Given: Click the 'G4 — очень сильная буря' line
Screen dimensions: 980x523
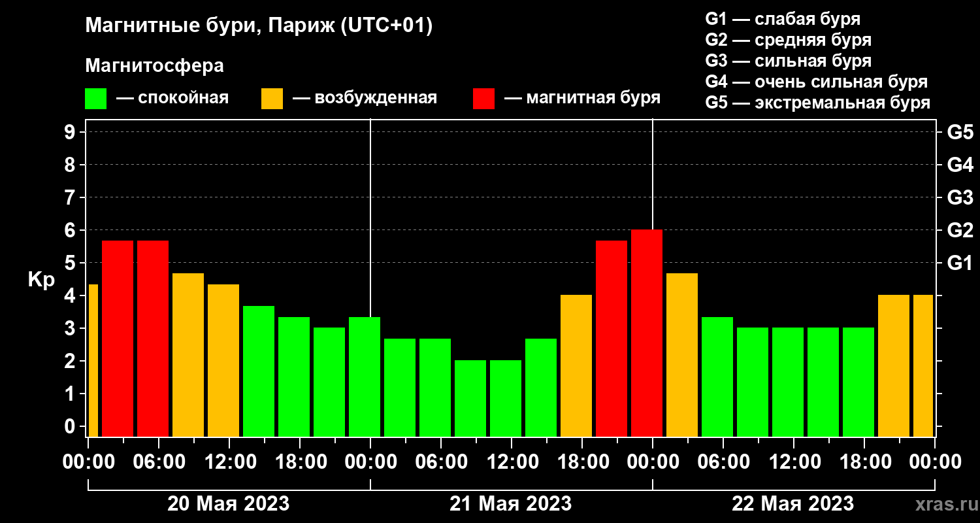Looking at the screenshot, I should click(x=817, y=82).
